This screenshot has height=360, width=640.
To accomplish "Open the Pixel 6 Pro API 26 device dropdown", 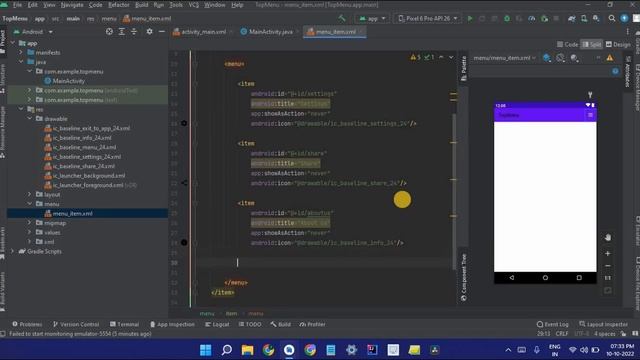I will tap(427, 18).
